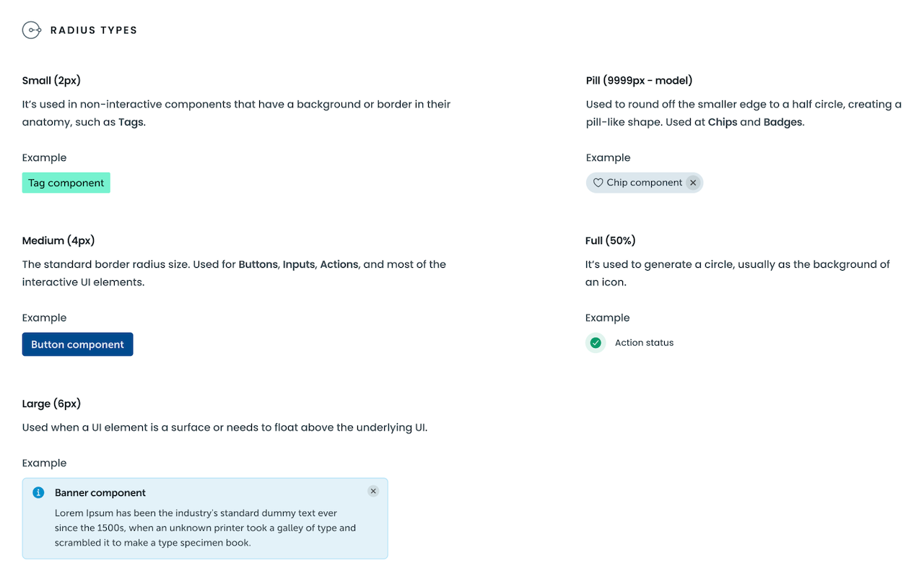The height and width of the screenshot is (584, 924).
Task: Click the RADIUS TYPES heading text
Action: coord(94,30)
